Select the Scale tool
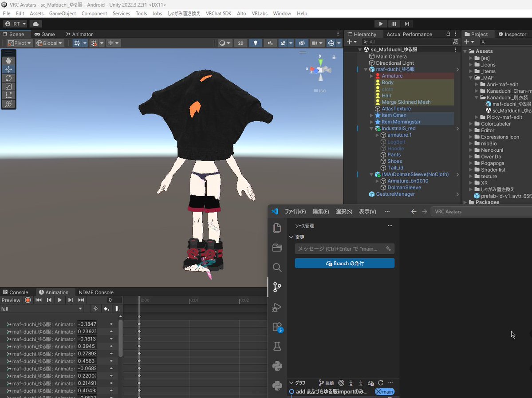This screenshot has height=398, width=532. click(x=8, y=87)
